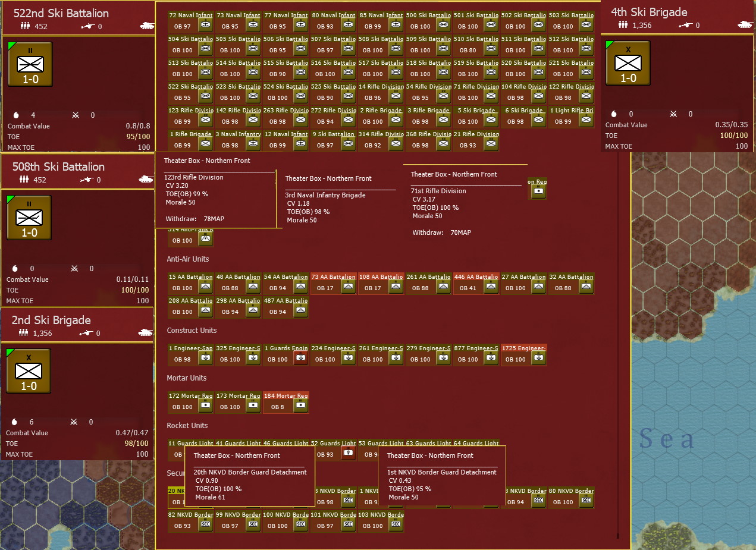The width and height of the screenshot is (756, 550).
Task: Click the anti-air icon on 73 AA Battalion card
Action: (347, 287)
